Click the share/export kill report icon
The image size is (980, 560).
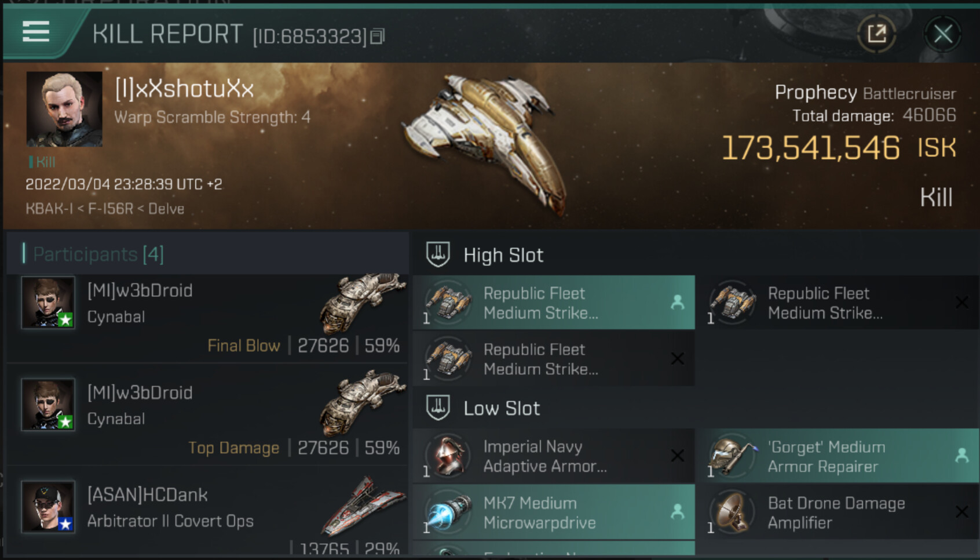(876, 34)
